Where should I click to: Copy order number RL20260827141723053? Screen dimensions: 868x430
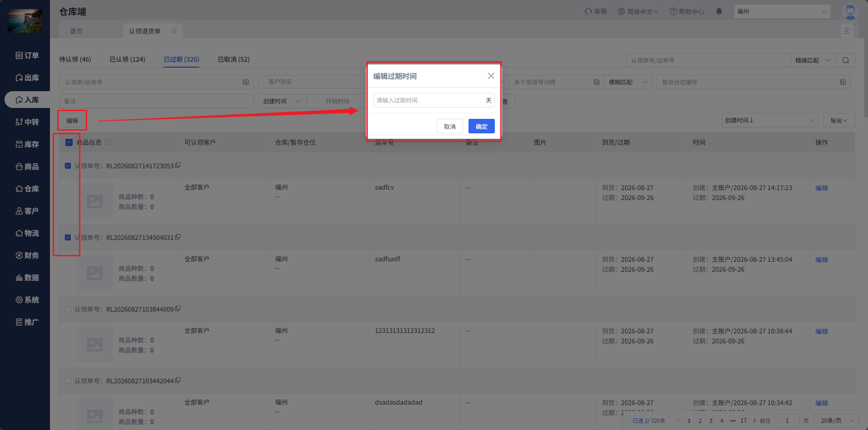pyautogui.click(x=178, y=166)
